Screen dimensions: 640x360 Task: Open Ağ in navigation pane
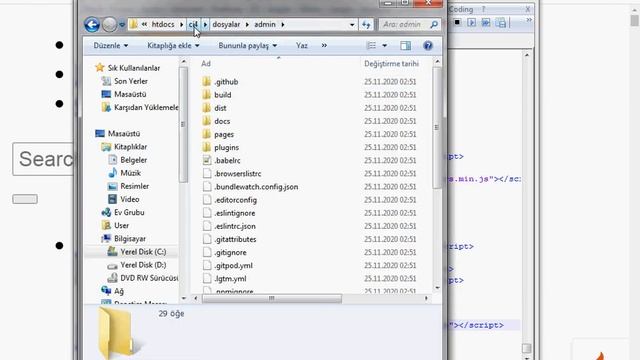click(118, 291)
